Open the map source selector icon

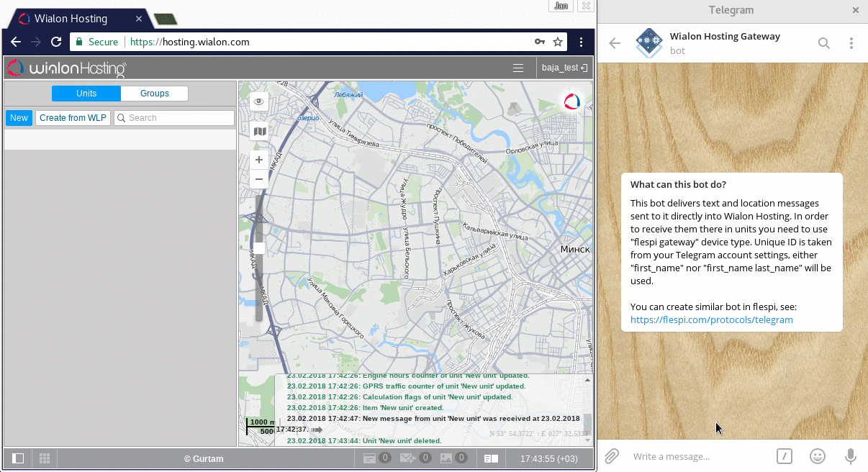coord(259,131)
